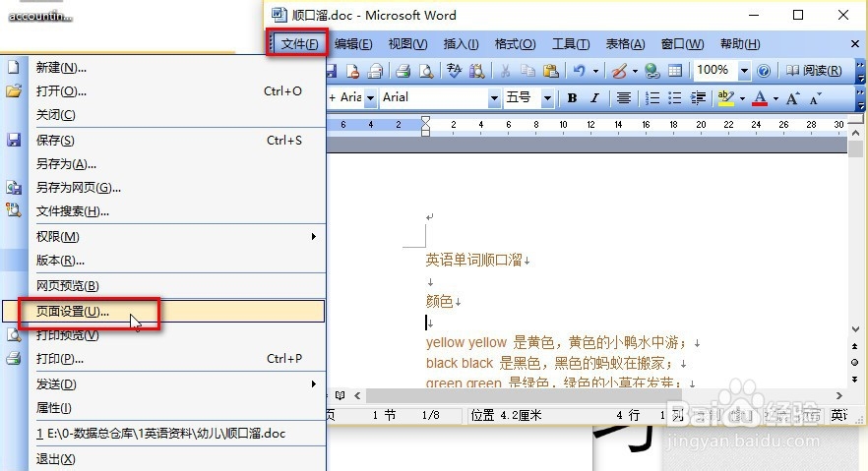Open the Undo history dropdown arrow
The width and height of the screenshot is (868, 471).
(x=595, y=71)
